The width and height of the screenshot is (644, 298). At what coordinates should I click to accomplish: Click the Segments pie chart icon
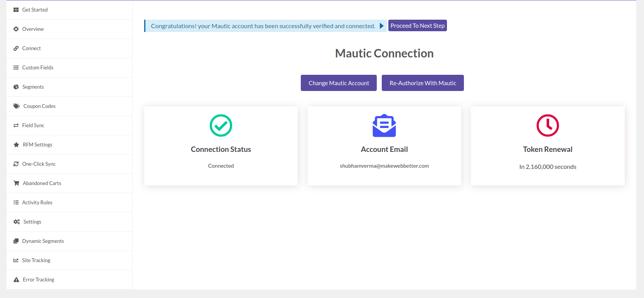click(x=16, y=87)
